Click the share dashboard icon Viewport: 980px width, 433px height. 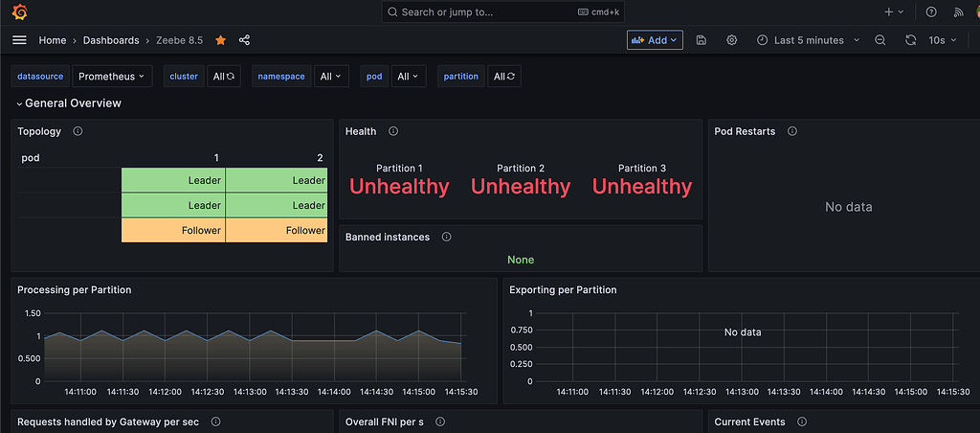tap(244, 40)
